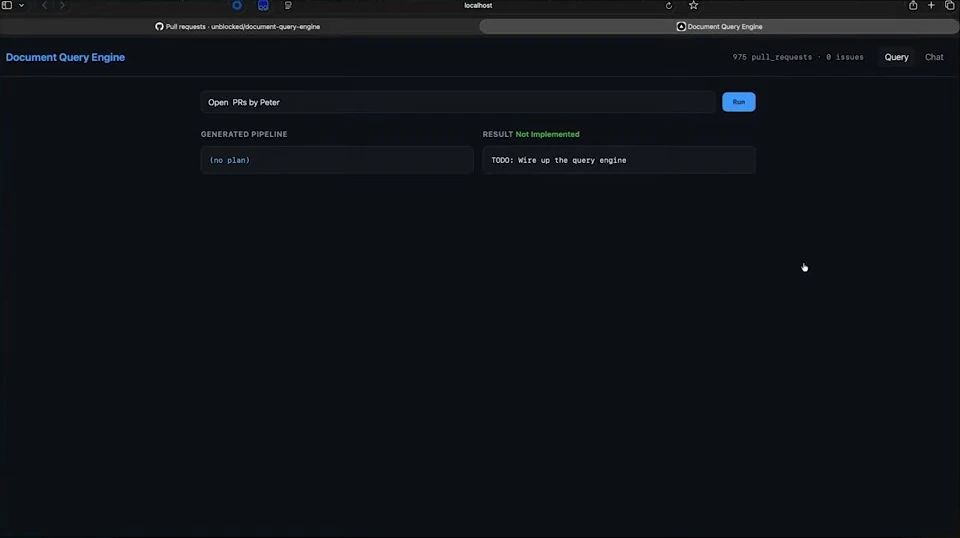The image size is (960, 538).
Task: Go back with the browser back arrow
Action: click(x=44, y=6)
